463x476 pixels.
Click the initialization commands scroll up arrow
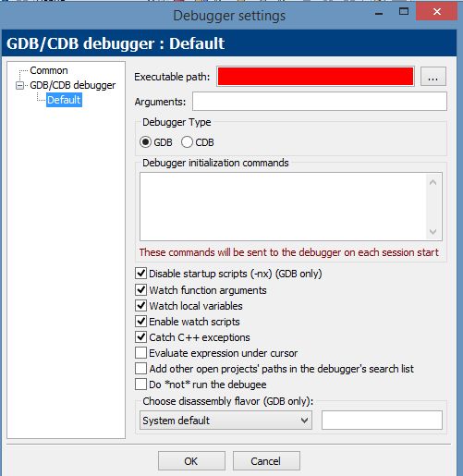point(433,182)
